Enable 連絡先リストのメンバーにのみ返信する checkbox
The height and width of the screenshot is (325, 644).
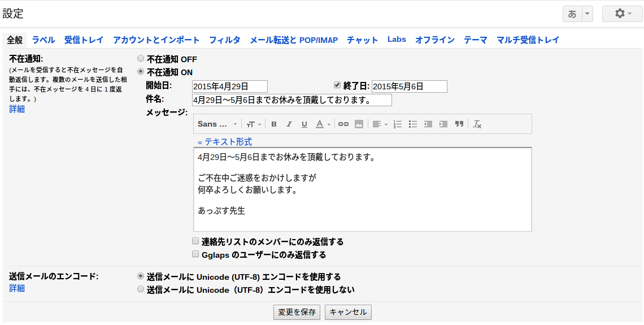pyautogui.click(x=196, y=241)
